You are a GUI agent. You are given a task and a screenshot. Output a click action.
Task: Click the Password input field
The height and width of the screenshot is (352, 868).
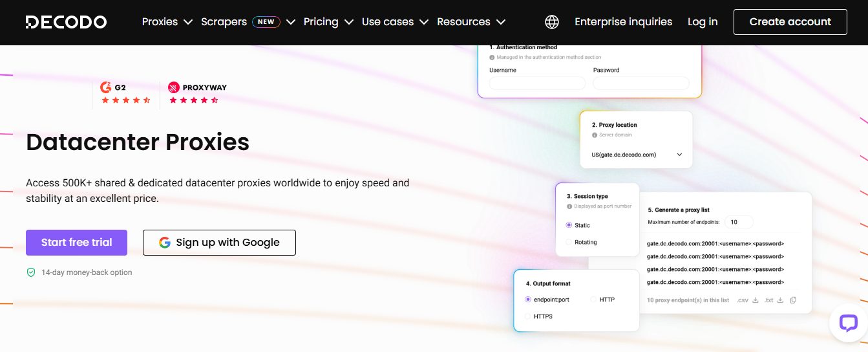[x=640, y=83]
